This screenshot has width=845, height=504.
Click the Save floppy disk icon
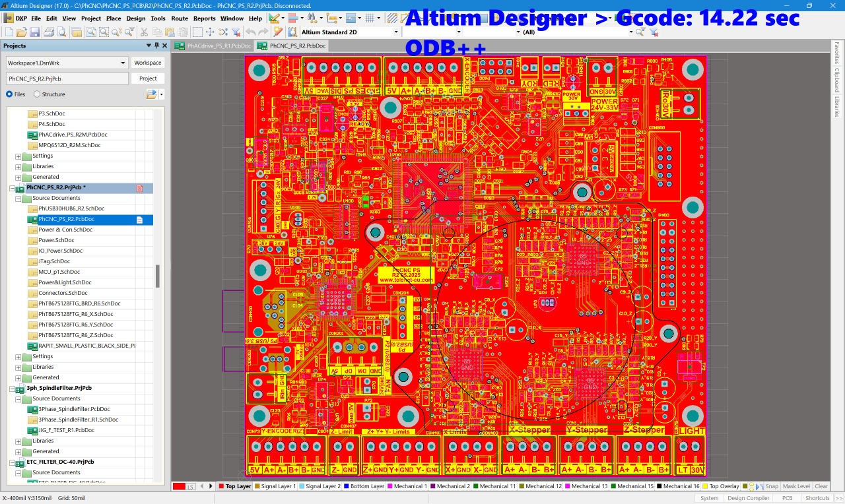point(34,32)
